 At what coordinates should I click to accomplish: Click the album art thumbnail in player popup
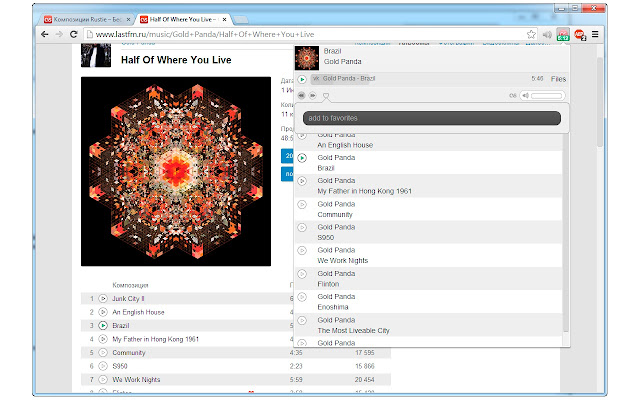[x=307, y=58]
